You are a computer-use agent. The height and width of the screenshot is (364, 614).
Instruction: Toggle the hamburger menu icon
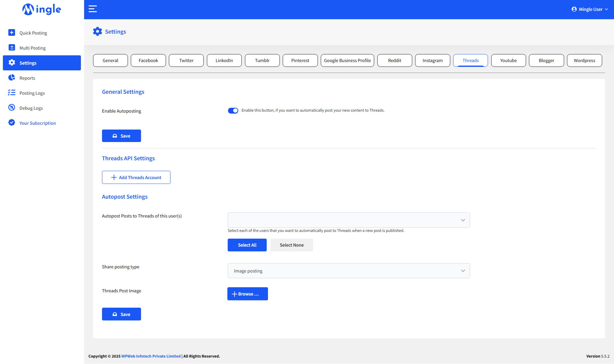click(x=93, y=9)
